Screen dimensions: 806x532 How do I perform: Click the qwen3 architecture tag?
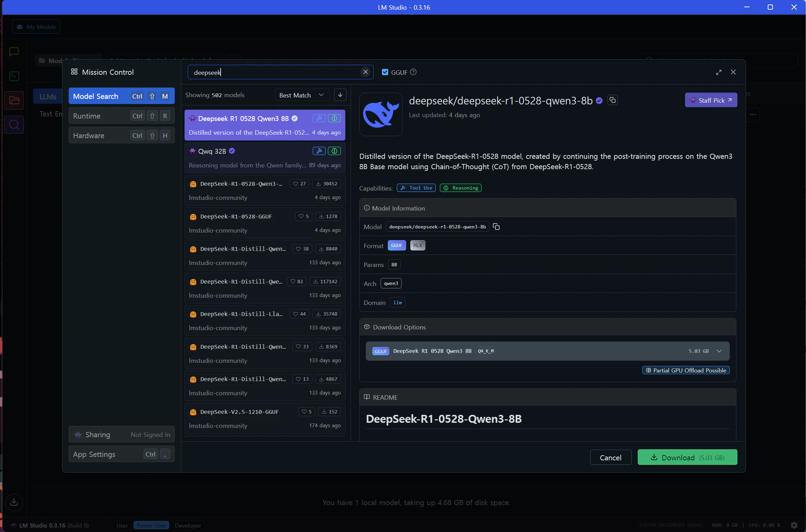pos(391,283)
